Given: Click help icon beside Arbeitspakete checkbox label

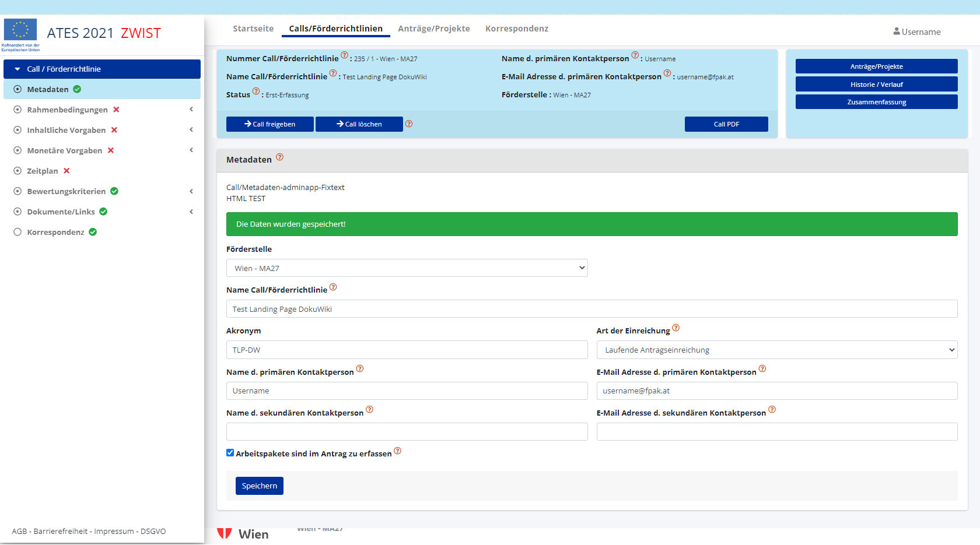Looking at the screenshot, I should coord(398,451).
